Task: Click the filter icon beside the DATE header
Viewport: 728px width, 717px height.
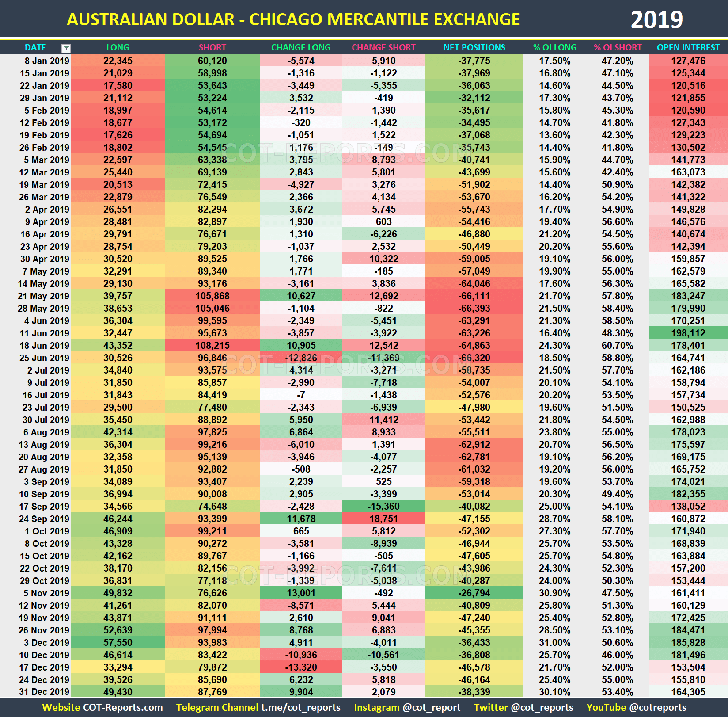Action: pos(65,48)
